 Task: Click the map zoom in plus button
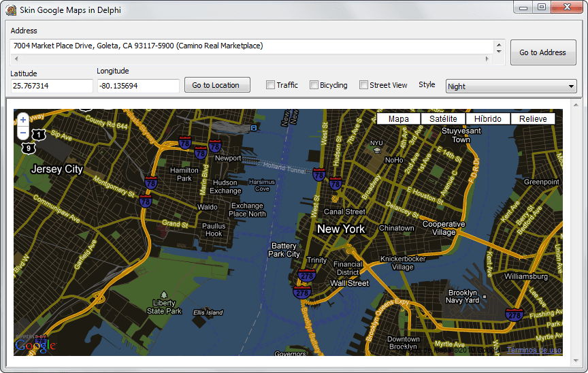tap(23, 119)
